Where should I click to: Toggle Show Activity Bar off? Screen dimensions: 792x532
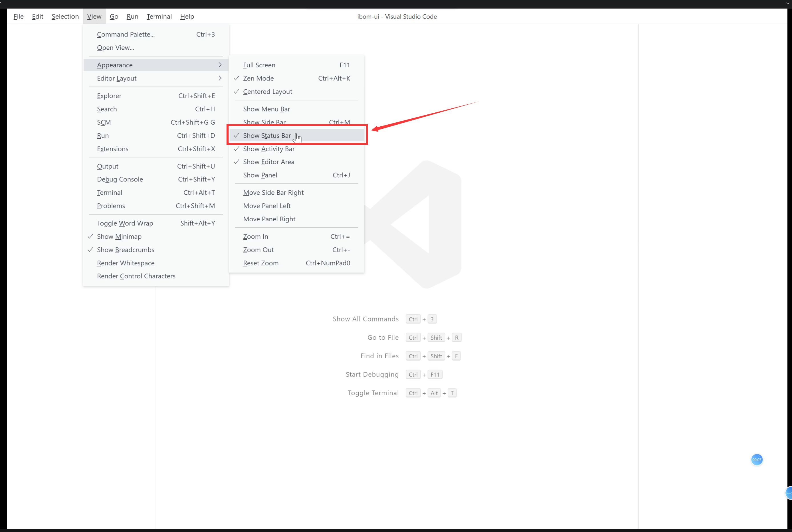(268, 149)
